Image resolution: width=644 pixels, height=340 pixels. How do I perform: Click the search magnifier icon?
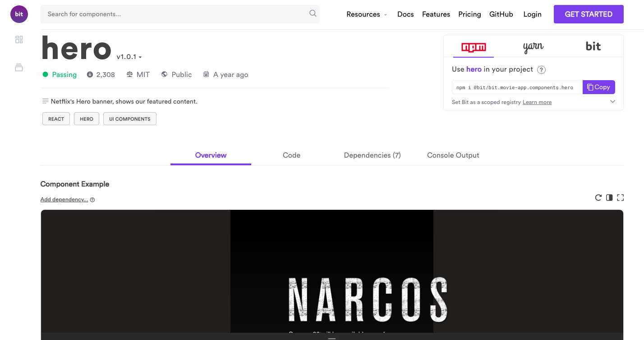coord(313,14)
